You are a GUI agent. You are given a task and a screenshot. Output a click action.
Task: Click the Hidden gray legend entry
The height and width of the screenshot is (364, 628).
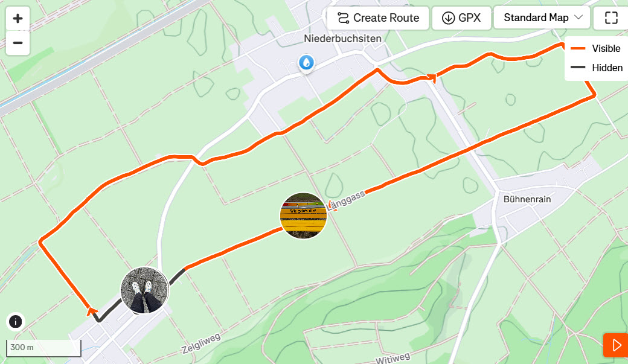pos(597,68)
